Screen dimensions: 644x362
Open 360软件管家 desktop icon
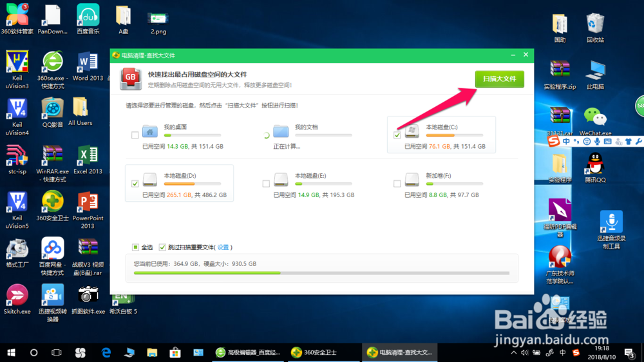coord(17,19)
